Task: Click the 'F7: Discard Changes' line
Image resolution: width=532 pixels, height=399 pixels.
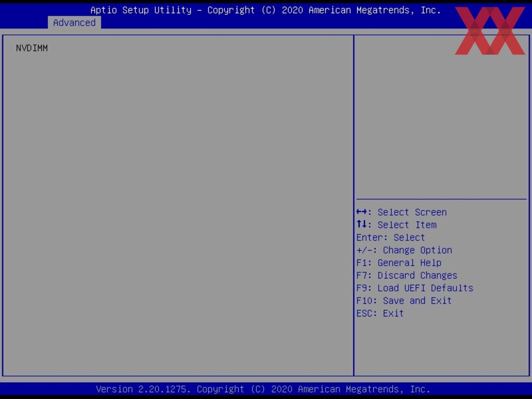Action: (406, 275)
